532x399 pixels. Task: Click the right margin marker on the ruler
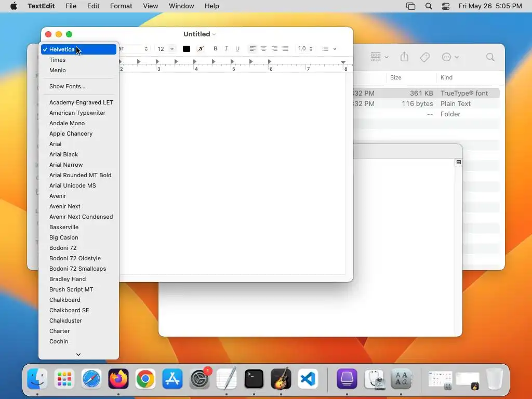tap(343, 62)
